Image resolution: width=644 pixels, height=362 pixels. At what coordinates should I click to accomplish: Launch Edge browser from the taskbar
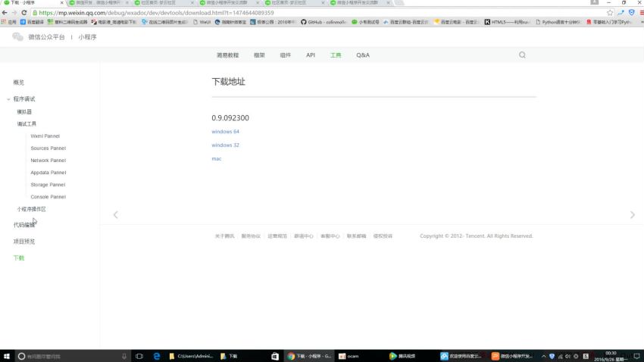(x=157, y=356)
